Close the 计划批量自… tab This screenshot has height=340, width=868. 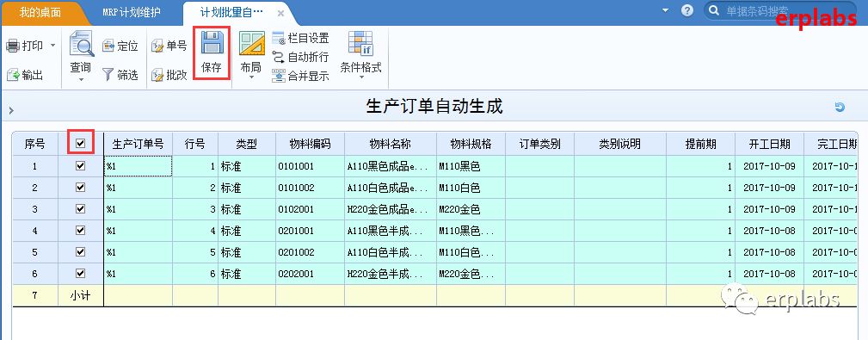[x=280, y=13]
